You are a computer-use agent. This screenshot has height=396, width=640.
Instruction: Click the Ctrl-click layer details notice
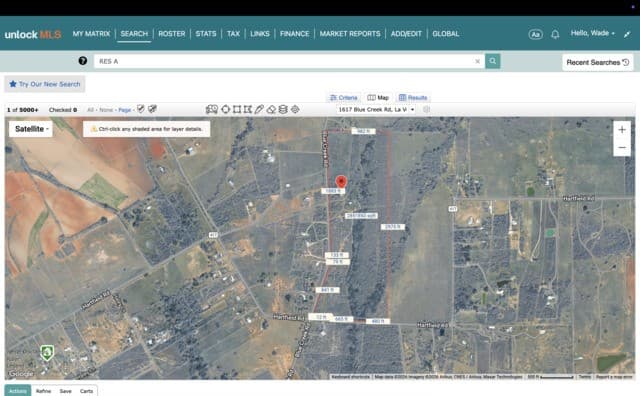coord(147,129)
